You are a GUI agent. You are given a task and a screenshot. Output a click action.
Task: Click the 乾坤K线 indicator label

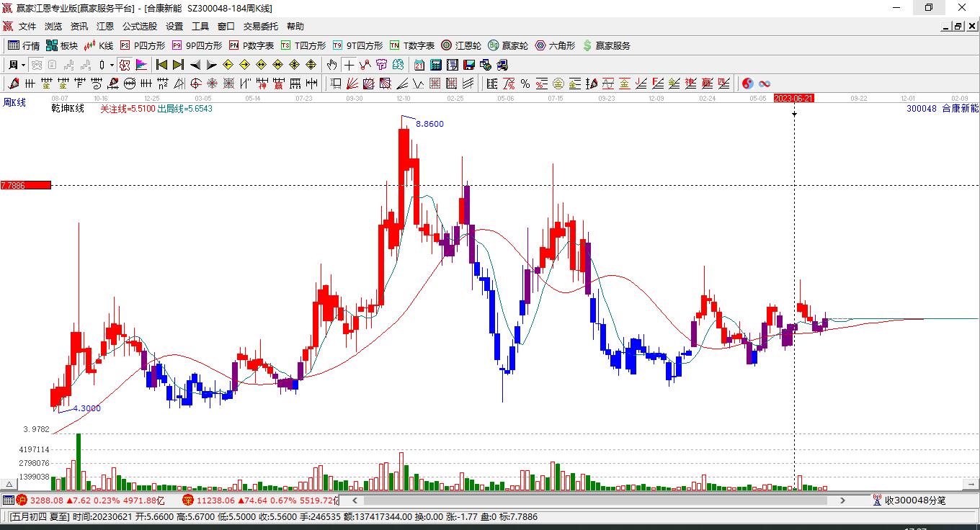[68, 109]
